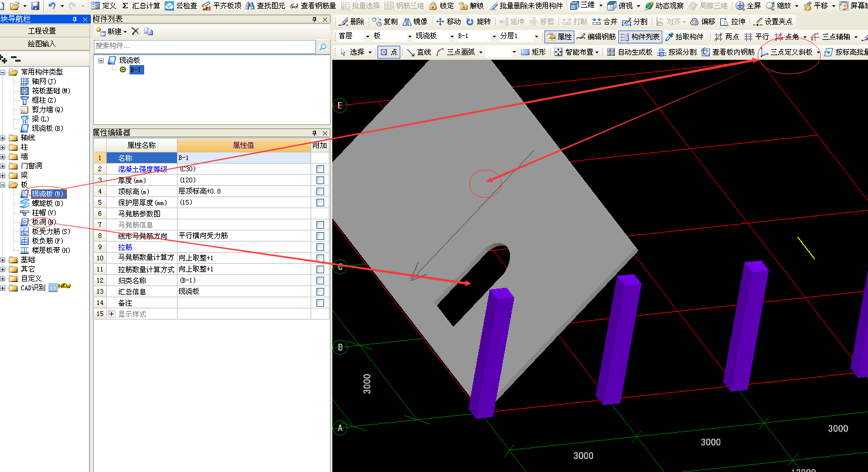The height and width of the screenshot is (472, 868).
Task: Check 附加 box for 顶标高(m) row
Action: [320, 191]
